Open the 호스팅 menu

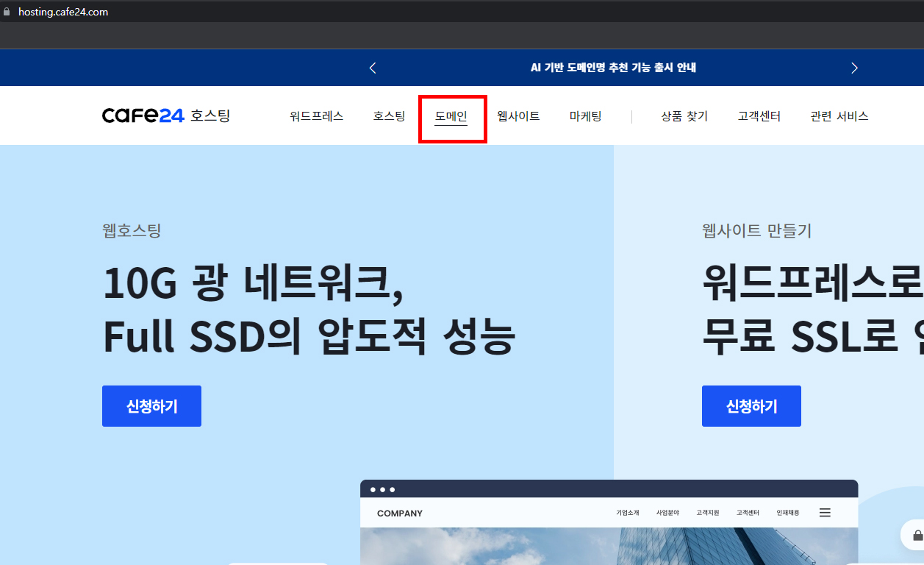pos(389,116)
